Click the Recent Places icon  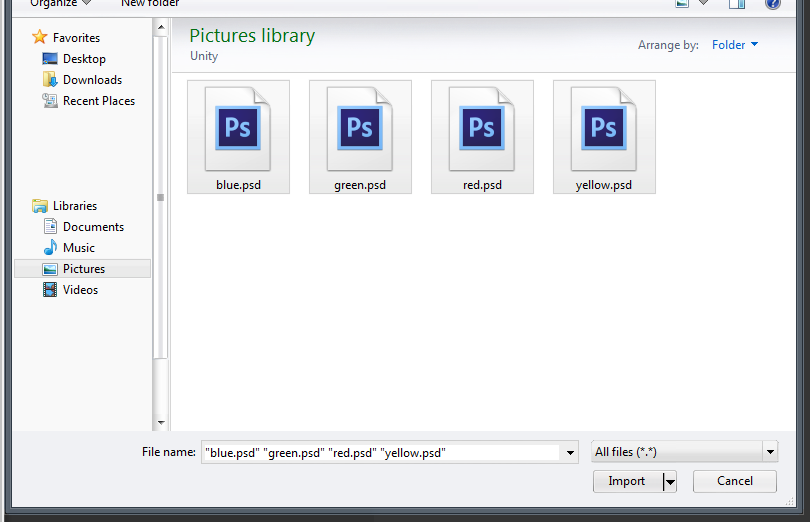pos(50,100)
